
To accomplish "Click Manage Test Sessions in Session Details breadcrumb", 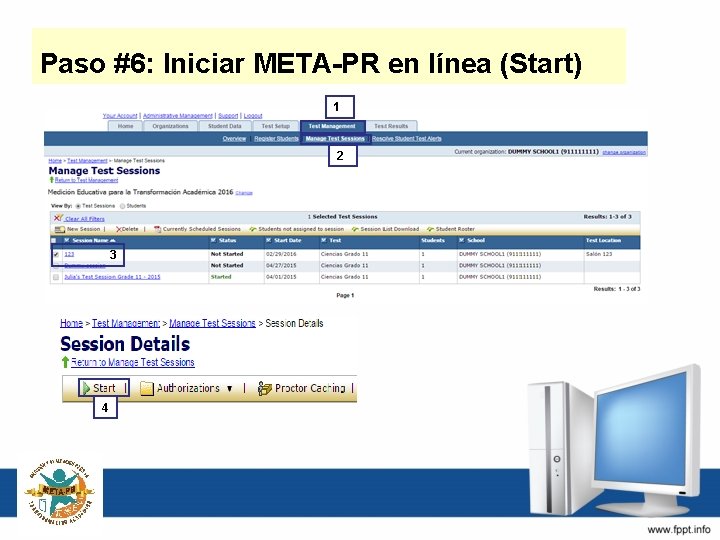I will coord(212,323).
